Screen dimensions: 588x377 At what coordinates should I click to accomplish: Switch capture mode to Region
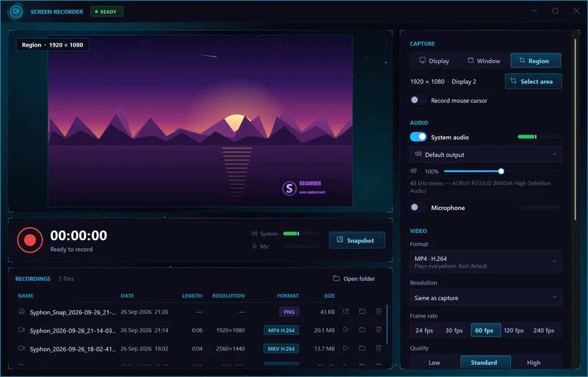(536, 60)
